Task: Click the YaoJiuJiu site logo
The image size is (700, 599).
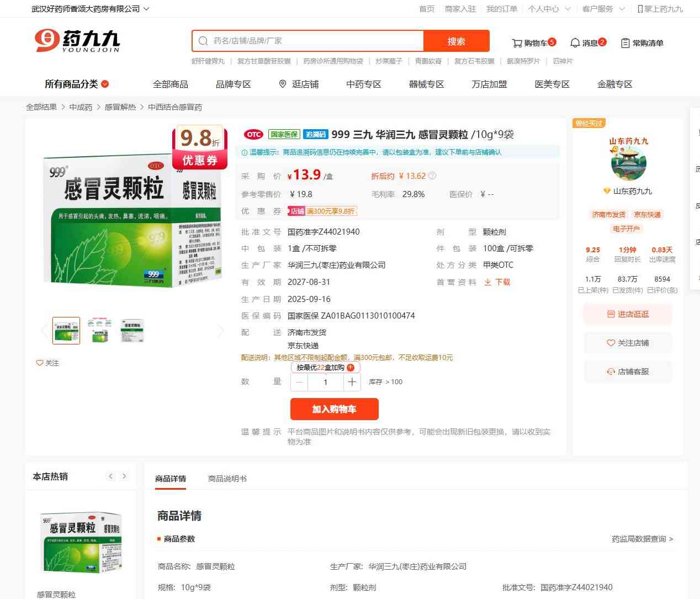Action: pos(77,41)
